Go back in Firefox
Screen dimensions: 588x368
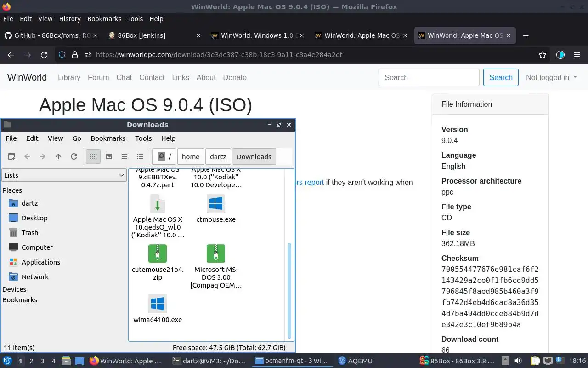point(11,55)
